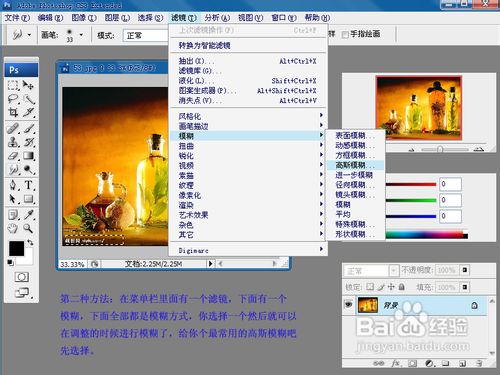This screenshot has width=500, height=375.
Task: Click the red value input field
Action: click(x=450, y=184)
